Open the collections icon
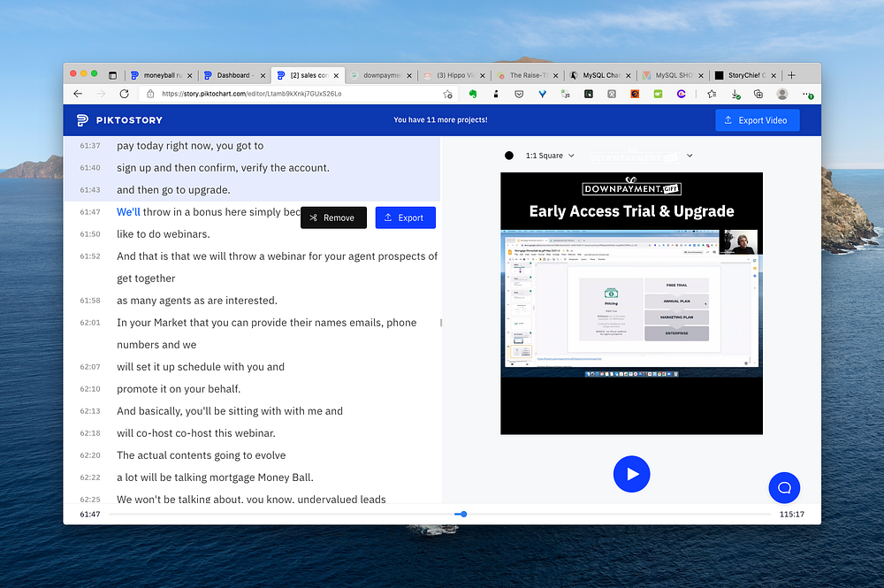This screenshot has height=588, width=884. [758, 94]
